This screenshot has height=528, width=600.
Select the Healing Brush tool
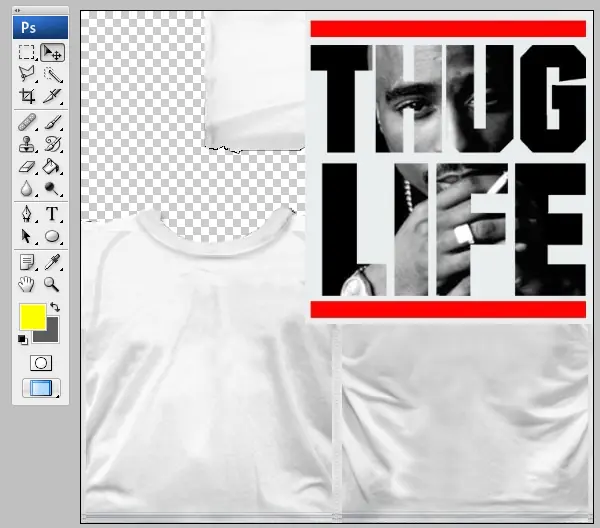point(27,122)
